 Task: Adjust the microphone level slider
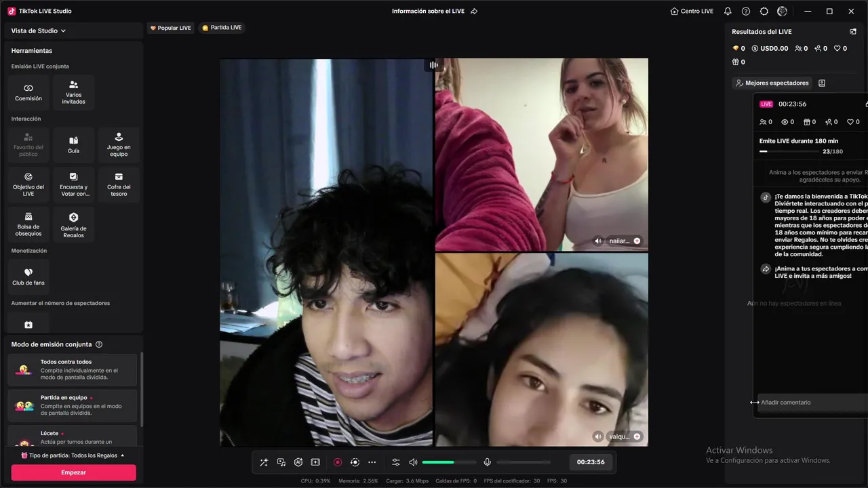click(524, 462)
